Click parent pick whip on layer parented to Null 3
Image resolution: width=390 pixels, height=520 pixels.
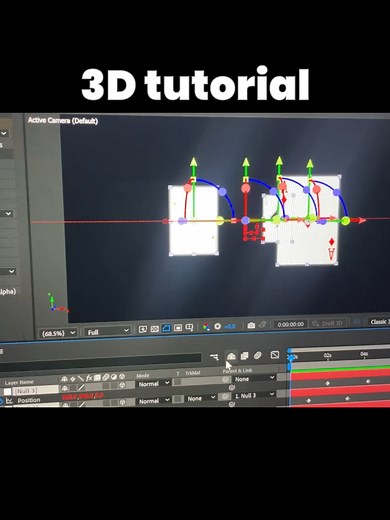[225, 396]
